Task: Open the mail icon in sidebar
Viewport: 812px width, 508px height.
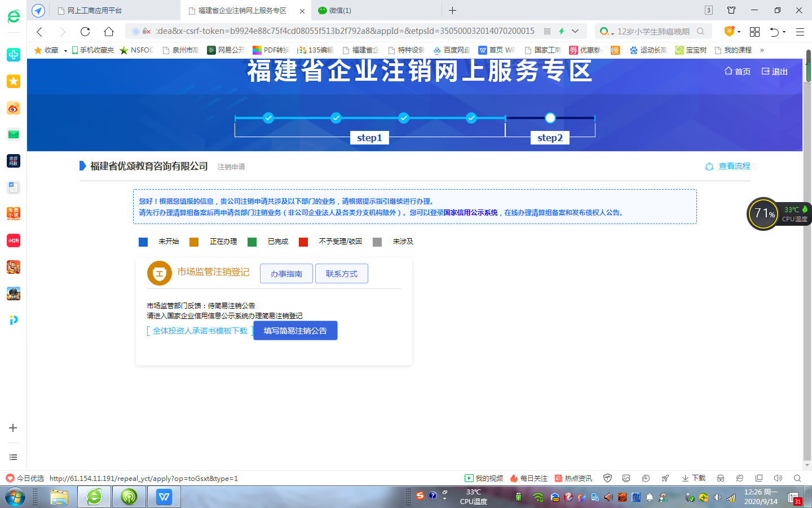Action: [13, 134]
